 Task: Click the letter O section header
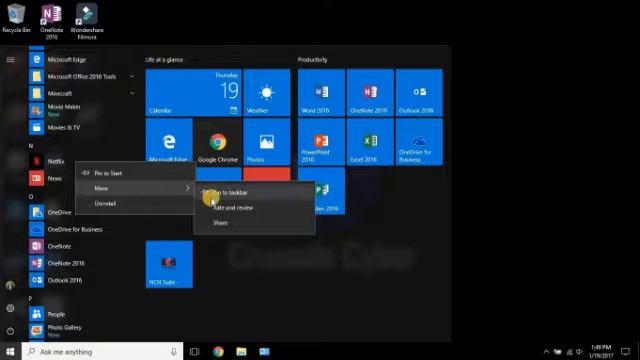pos(31,197)
